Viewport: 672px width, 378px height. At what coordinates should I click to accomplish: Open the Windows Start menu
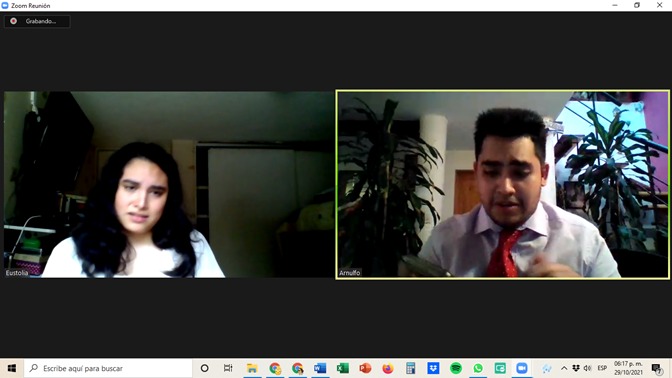(x=12, y=368)
